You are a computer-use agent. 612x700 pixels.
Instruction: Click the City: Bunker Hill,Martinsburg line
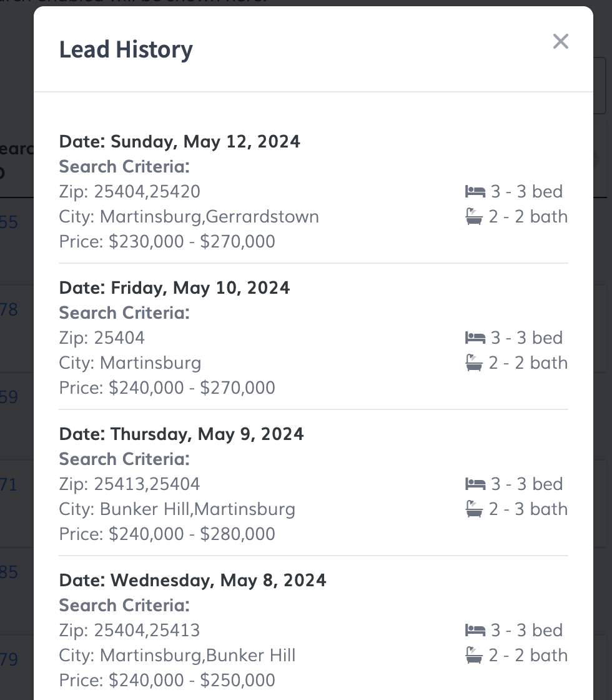pyautogui.click(x=177, y=509)
